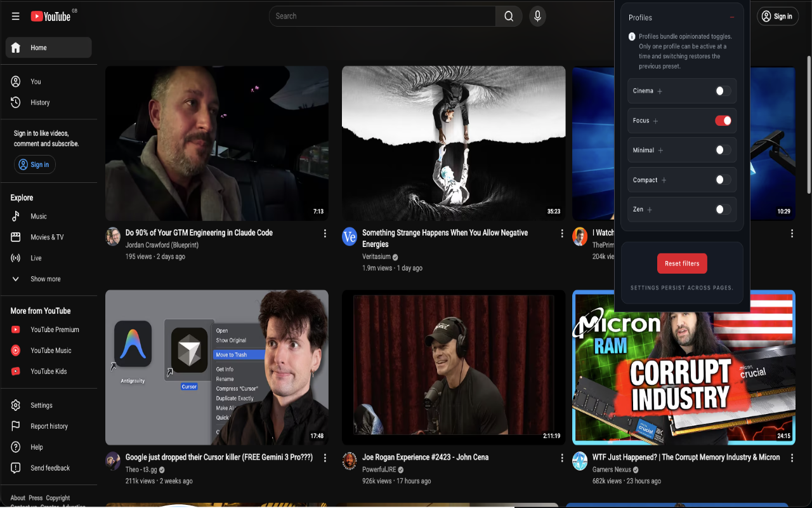
Task: Click the Send feedback icon
Action: [x=16, y=468]
